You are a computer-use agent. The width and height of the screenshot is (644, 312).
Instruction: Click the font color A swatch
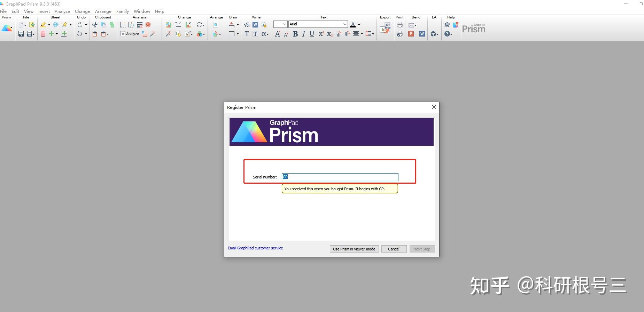pyautogui.click(x=353, y=25)
